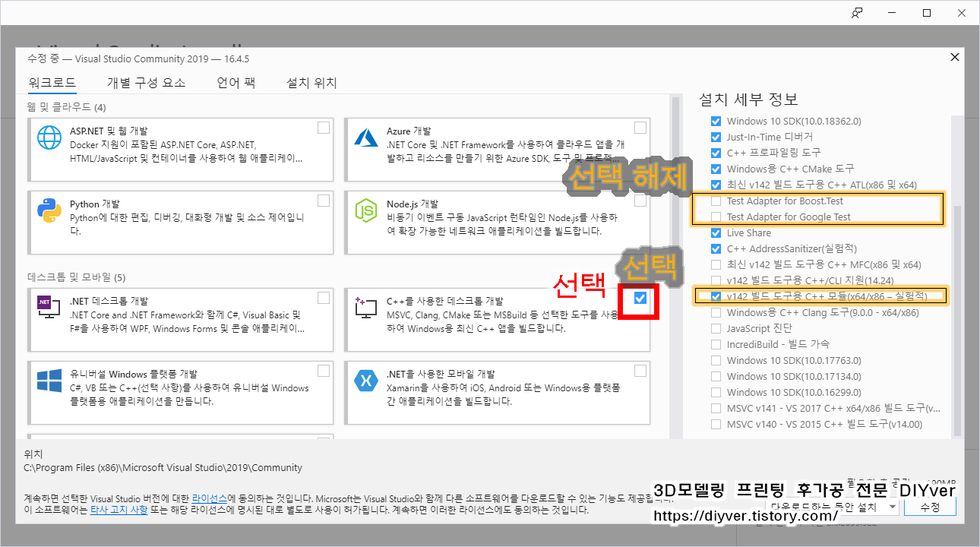980x547 pixels.
Task: Click the C++ 데스크톱 개발 monitor icon
Action: click(367, 307)
